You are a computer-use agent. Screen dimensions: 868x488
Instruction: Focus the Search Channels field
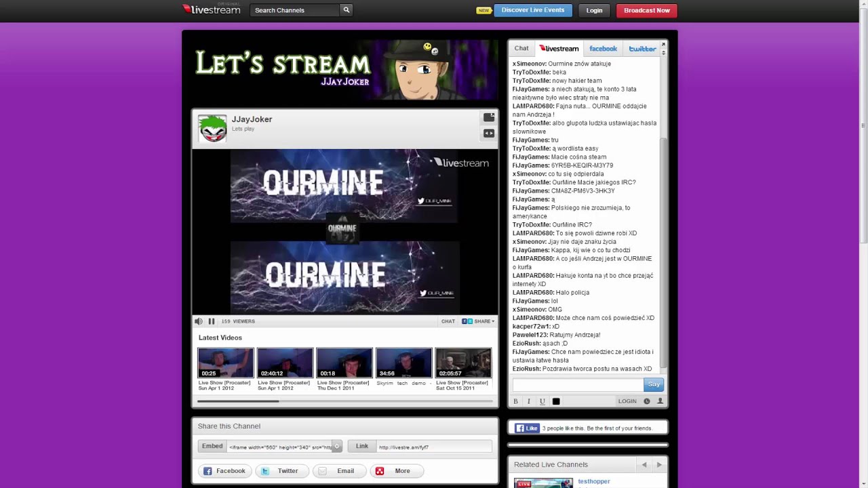coord(294,10)
